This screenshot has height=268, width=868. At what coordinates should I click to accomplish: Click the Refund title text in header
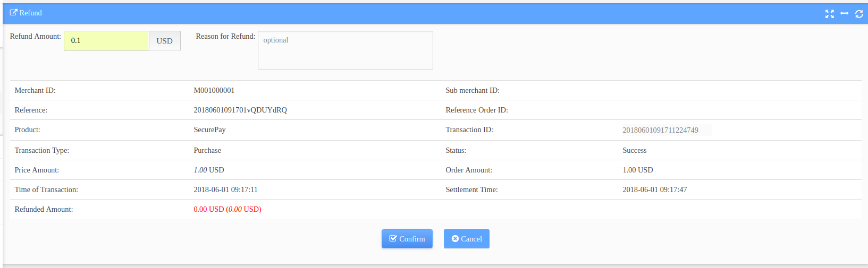click(x=31, y=13)
